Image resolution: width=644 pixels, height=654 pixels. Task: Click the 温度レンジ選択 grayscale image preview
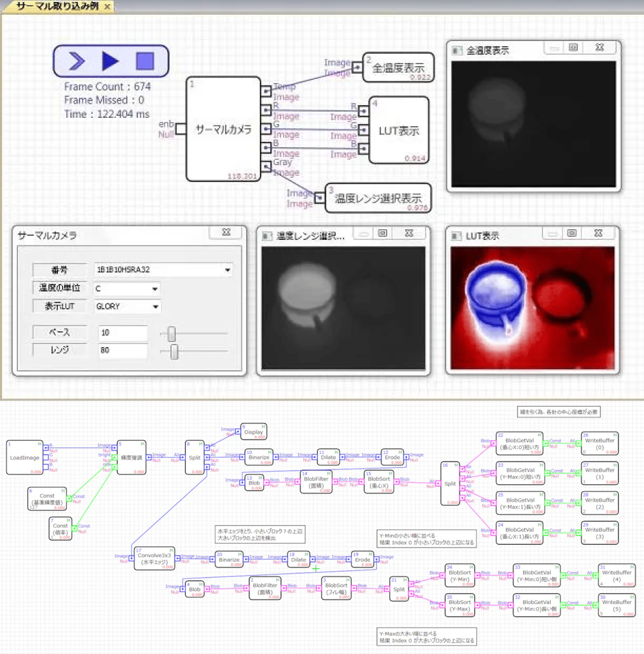343,308
